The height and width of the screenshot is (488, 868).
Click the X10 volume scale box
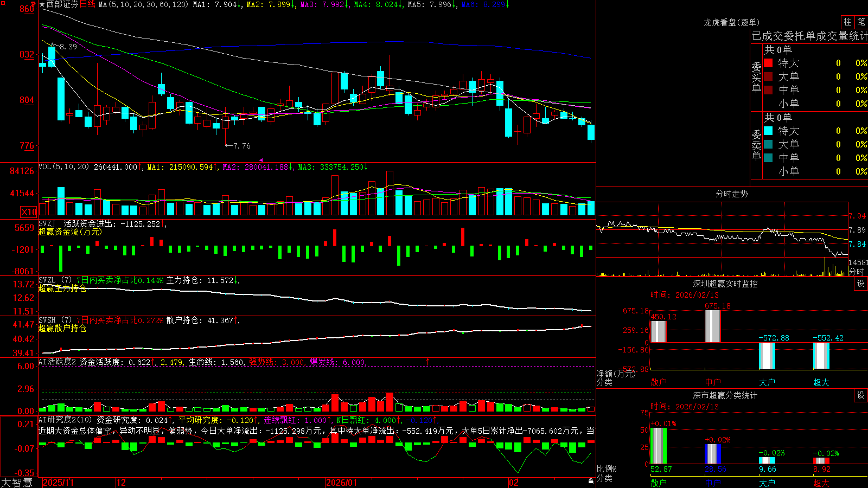click(x=29, y=212)
